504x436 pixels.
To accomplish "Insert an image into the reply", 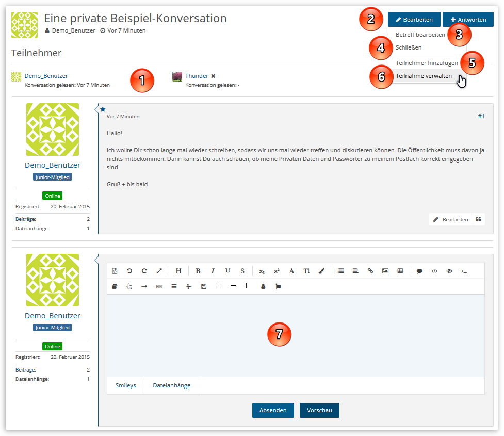I will tap(385, 271).
